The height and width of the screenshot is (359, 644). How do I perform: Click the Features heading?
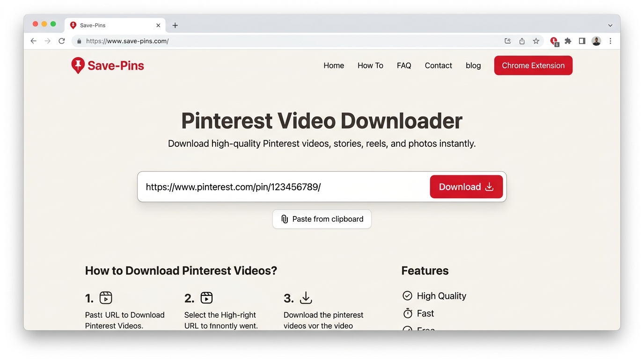(x=425, y=271)
